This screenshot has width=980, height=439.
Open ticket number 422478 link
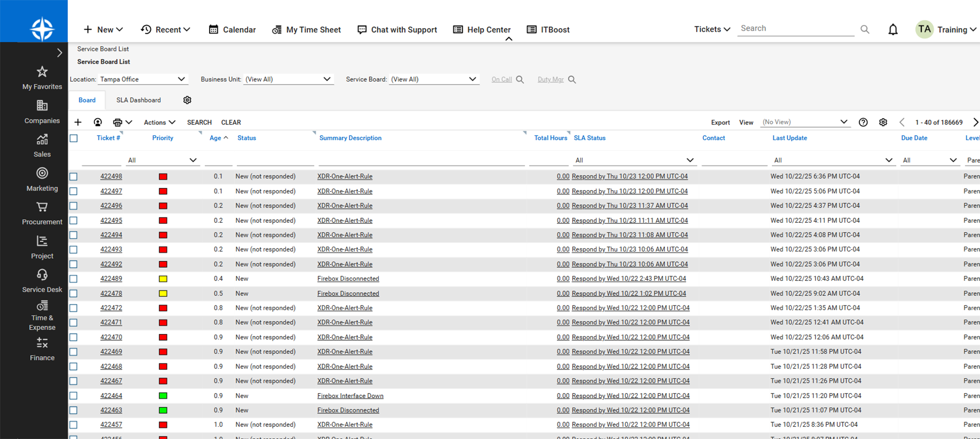click(111, 294)
